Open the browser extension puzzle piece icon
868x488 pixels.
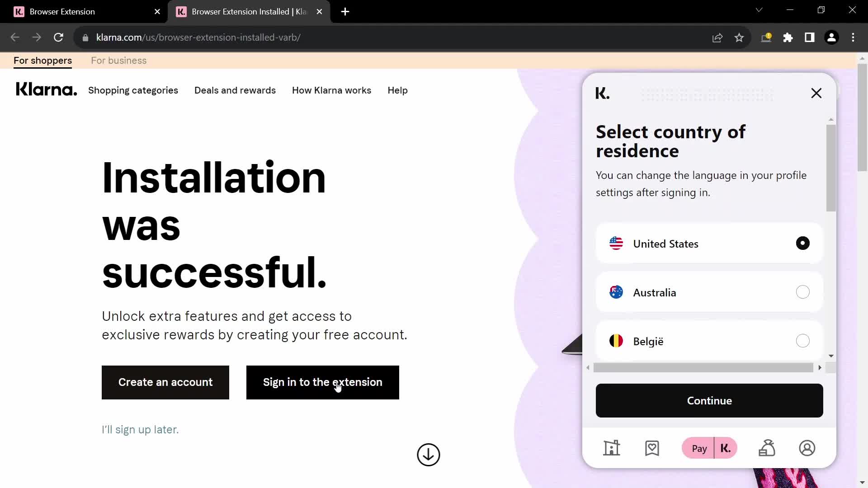pos(788,37)
